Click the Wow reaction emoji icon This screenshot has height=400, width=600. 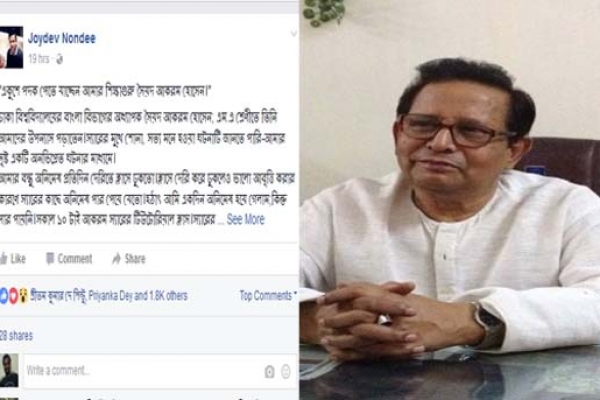tap(23, 296)
